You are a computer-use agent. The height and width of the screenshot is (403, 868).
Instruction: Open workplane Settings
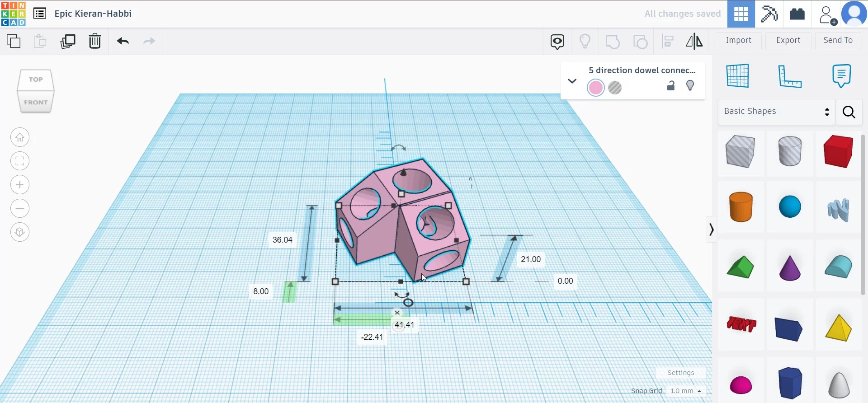[681, 373]
